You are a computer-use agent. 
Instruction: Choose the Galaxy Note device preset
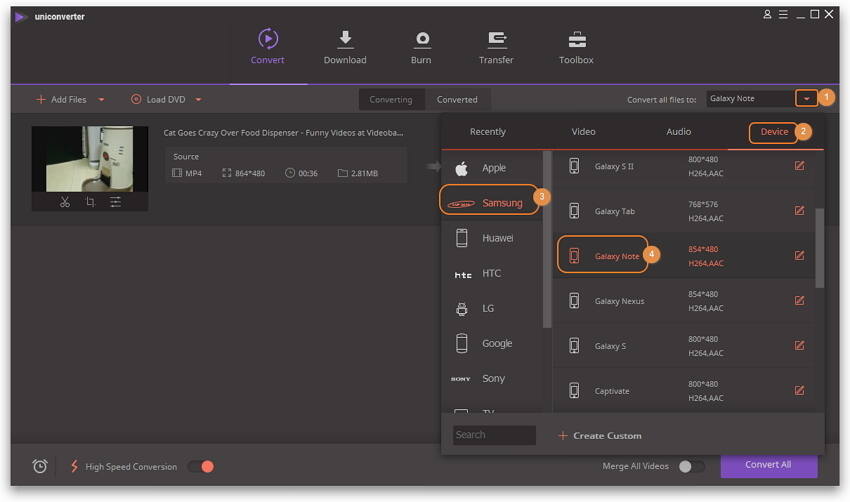(x=684, y=255)
